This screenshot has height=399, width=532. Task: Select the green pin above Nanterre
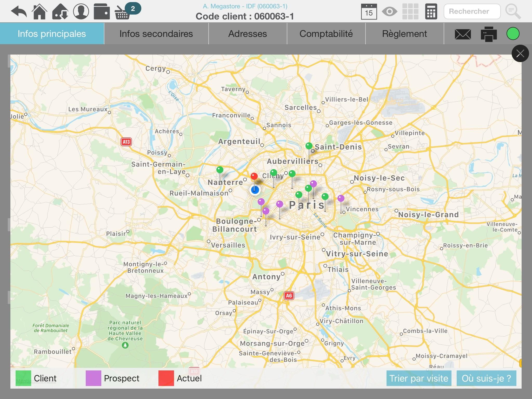220,170
